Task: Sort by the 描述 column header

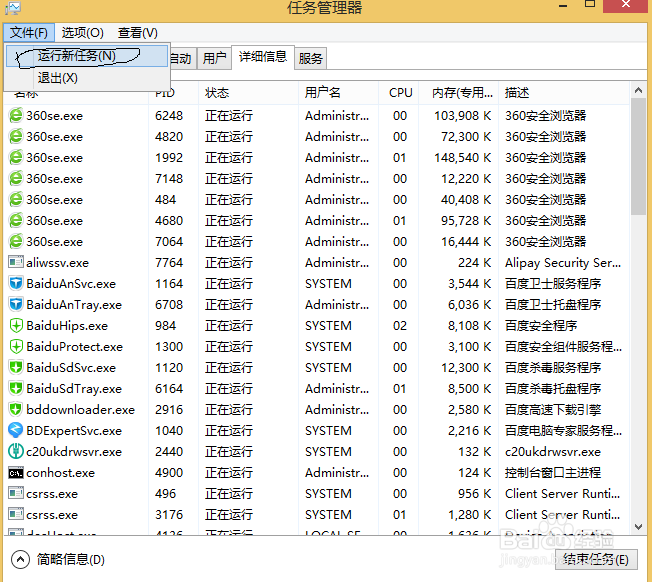Action: [563, 92]
